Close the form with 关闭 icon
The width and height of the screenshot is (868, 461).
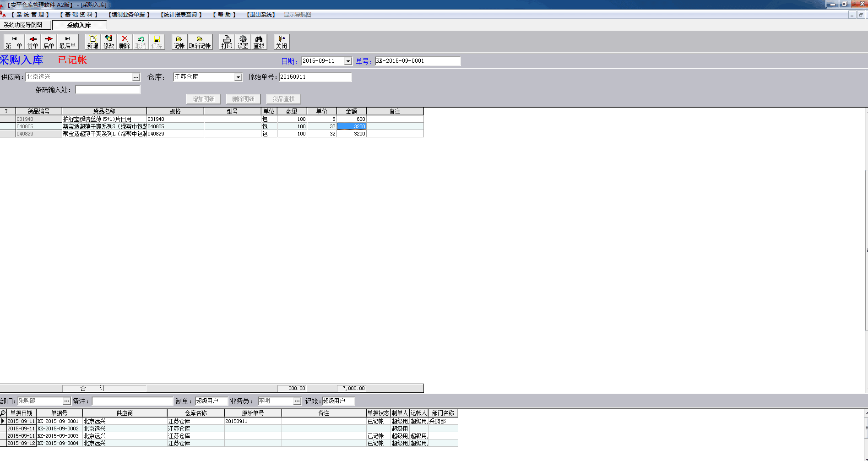[281, 42]
